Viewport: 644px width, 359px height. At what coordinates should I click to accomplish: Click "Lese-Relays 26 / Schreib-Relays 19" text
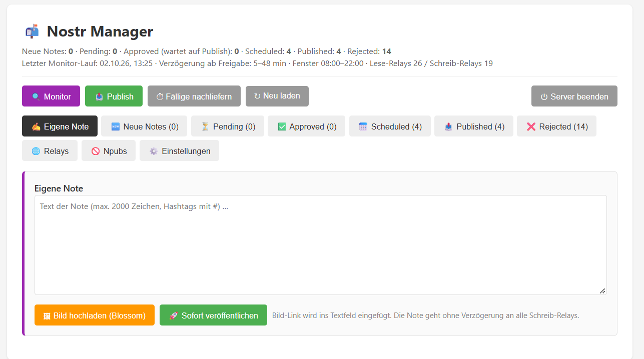pos(431,63)
